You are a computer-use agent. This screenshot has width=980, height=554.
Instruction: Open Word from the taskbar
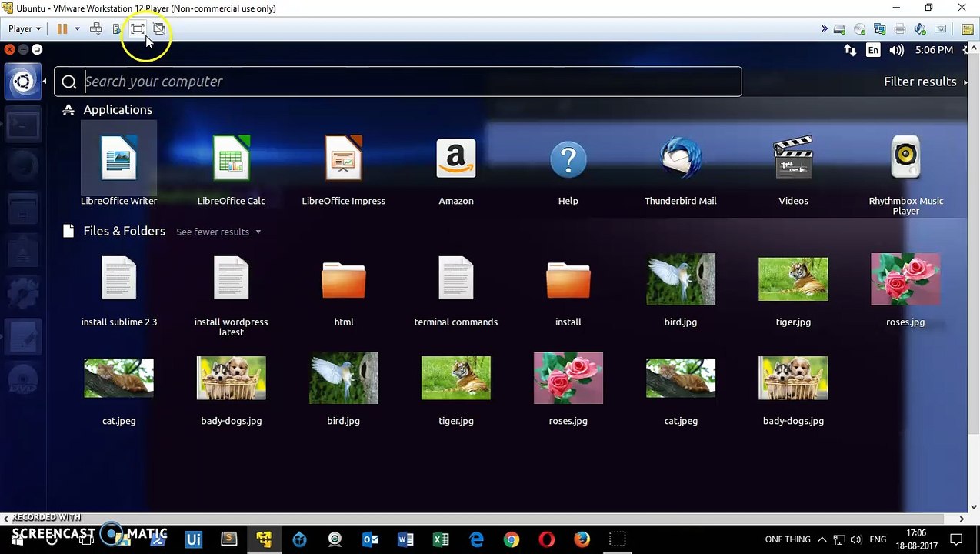405,539
